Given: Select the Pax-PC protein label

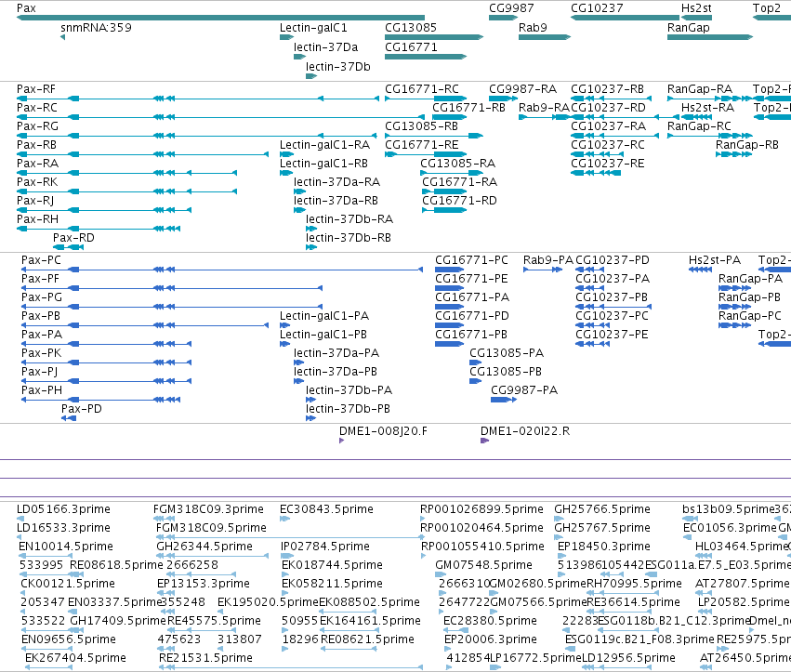Looking at the screenshot, I should tap(41, 260).
